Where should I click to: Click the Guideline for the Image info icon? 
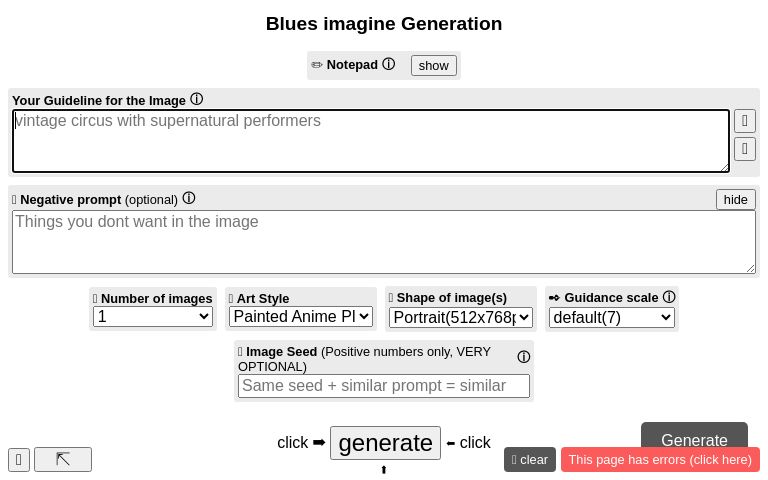[196, 99]
